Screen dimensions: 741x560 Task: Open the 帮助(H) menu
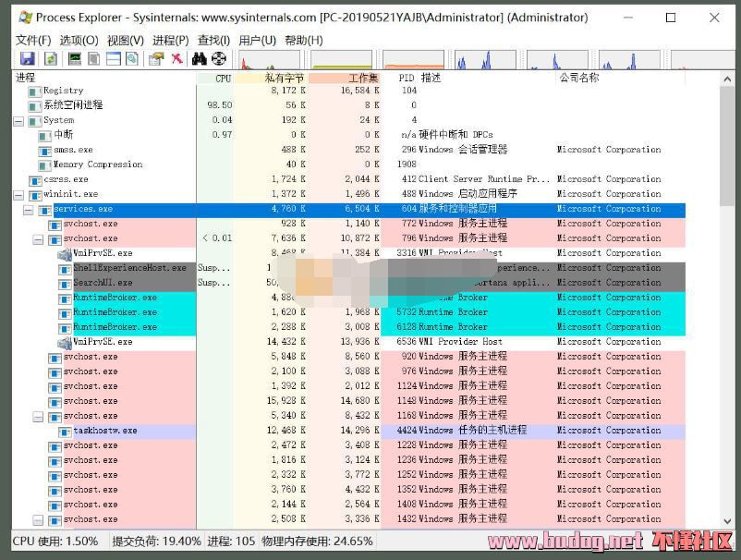pyautogui.click(x=304, y=41)
